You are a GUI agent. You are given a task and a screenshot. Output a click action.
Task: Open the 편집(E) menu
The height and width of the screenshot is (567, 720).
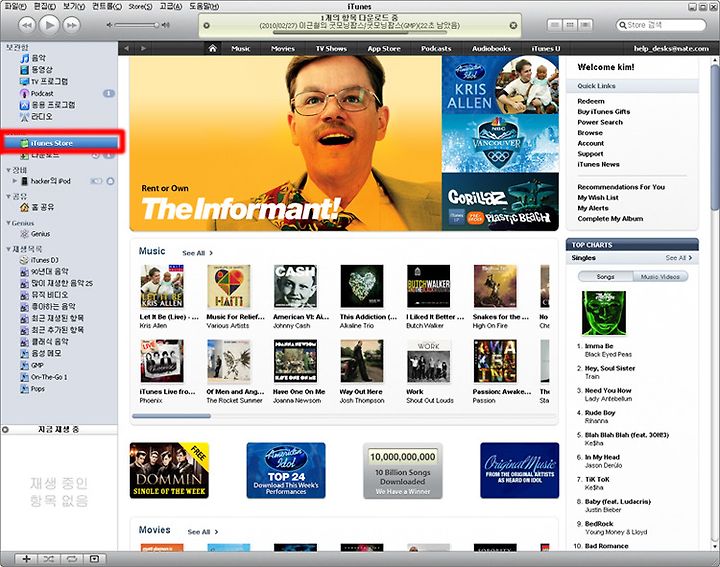coord(45,6)
